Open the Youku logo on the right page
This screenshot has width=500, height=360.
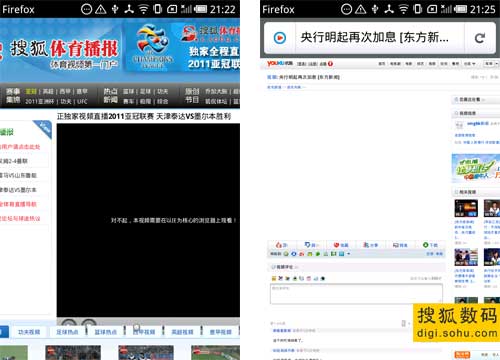pos(279,63)
